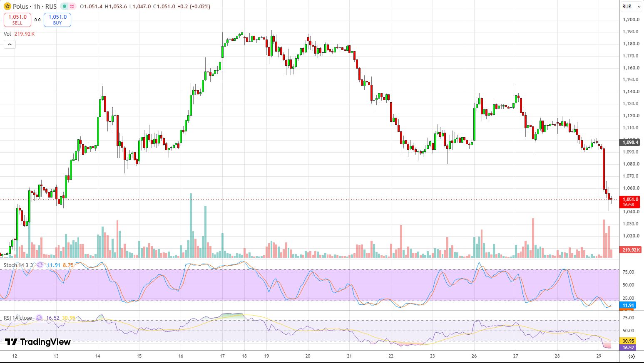
Task: Click the L1,047.0 low value
Action: point(140,6)
